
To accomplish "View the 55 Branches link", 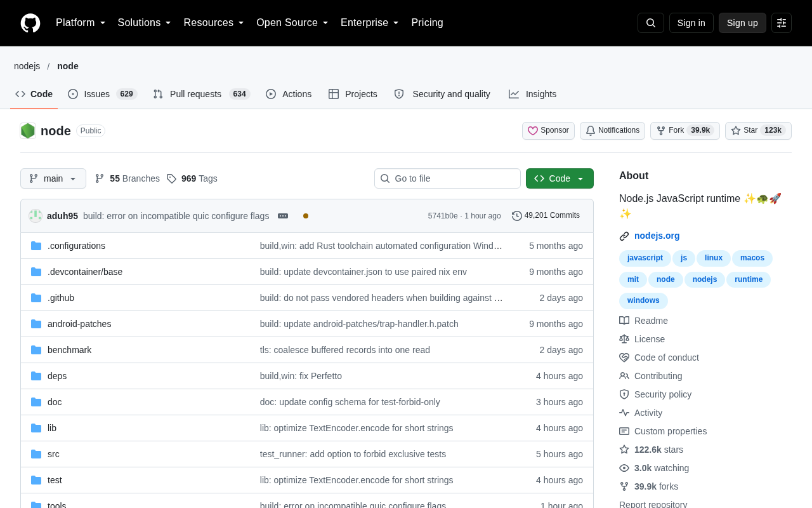I will pyautogui.click(x=128, y=178).
